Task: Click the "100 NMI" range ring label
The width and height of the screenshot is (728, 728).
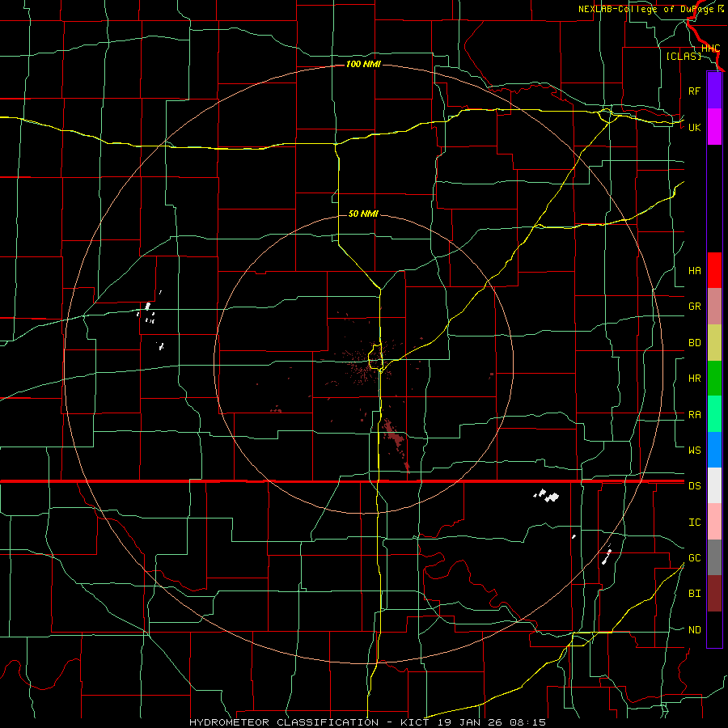Action: pos(363,64)
